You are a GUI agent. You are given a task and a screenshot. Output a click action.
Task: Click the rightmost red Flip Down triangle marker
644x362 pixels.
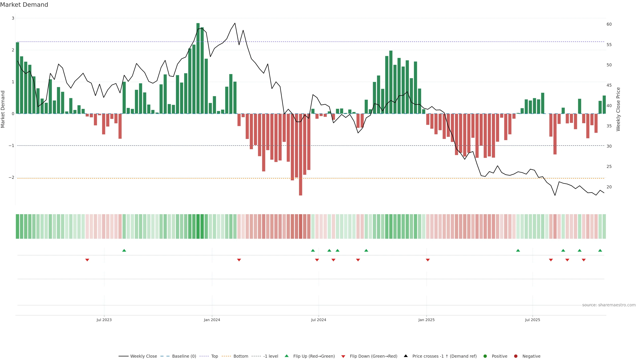(584, 260)
